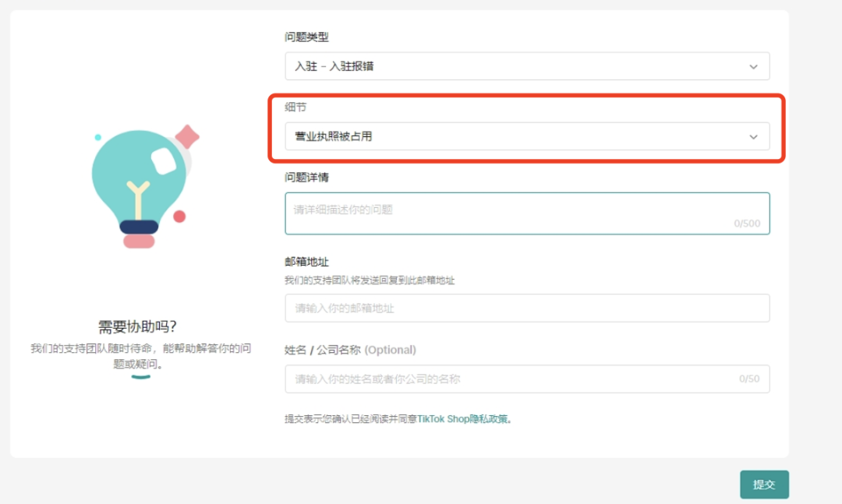Click the 需要协助吗? heading
842x504 pixels.
(143, 326)
